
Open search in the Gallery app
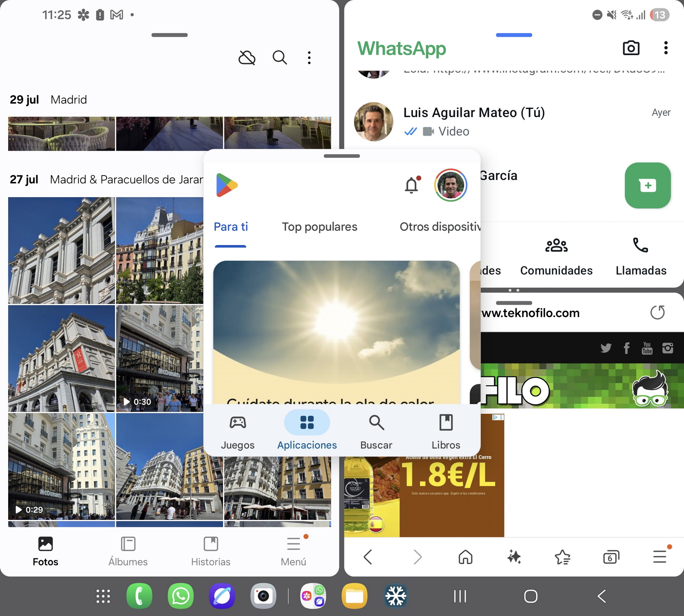point(280,57)
